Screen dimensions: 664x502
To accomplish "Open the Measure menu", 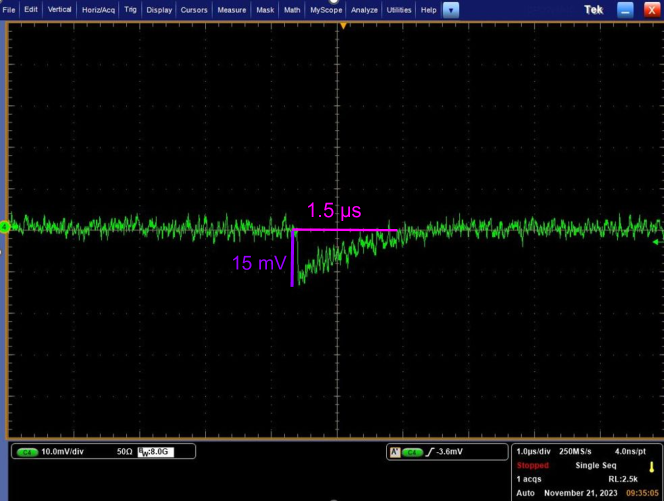I will 232,9.
